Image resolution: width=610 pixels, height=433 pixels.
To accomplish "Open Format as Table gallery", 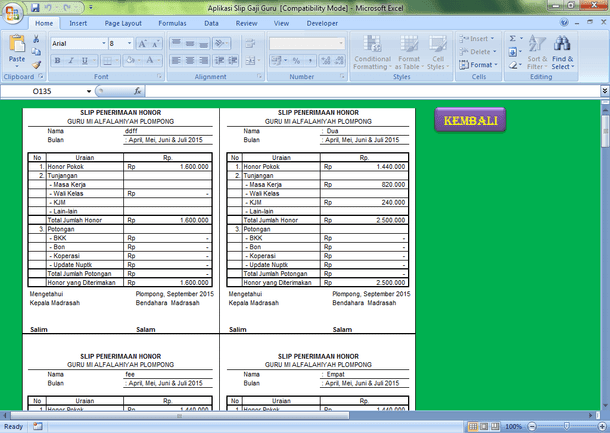I will pyautogui.click(x=409, y=52).
